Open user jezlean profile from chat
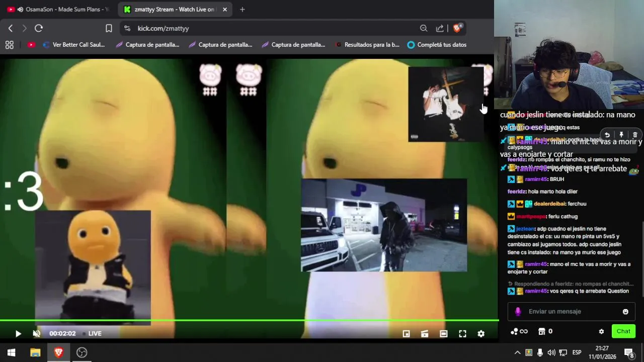 click(525, 229)
